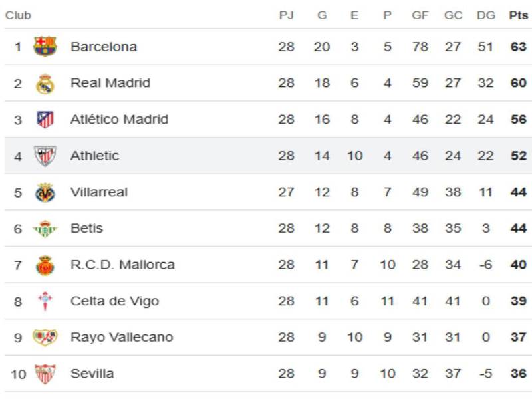Open the Real Madrid team link
Screen dimensions: 532x399
110,83
